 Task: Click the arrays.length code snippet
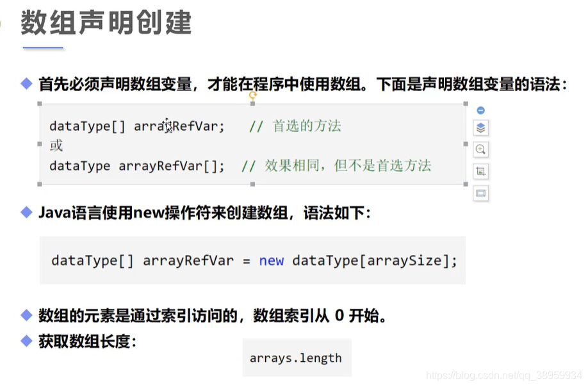(x=296, y=358)
